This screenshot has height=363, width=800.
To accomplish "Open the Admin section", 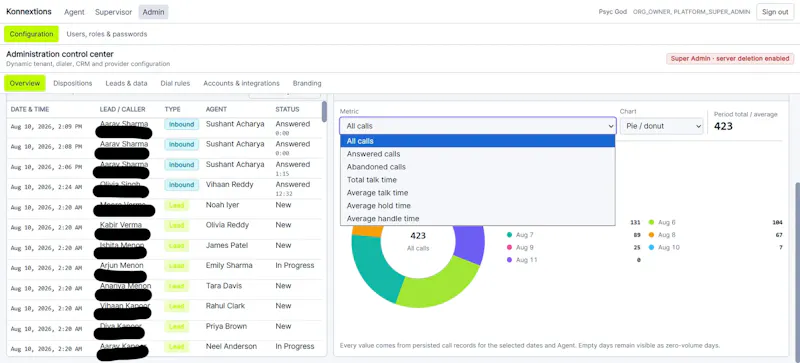I will click(153, 12).
